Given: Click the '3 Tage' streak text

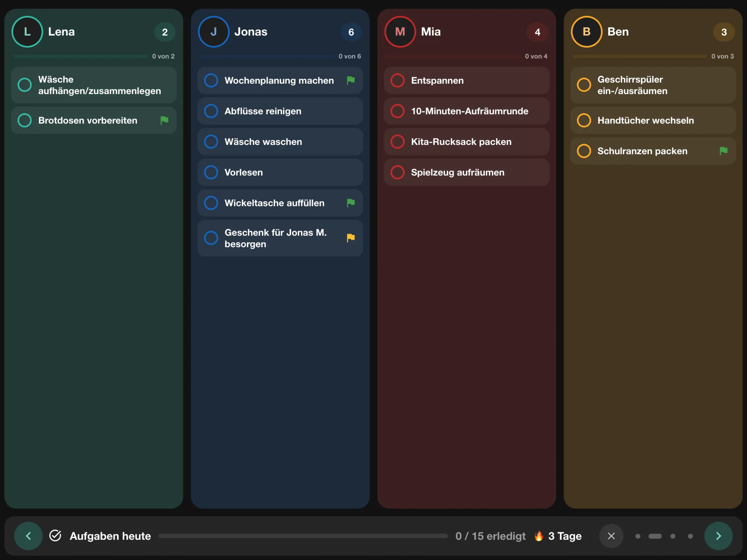Looking at the screenshot, I should [x=565, y=536].
